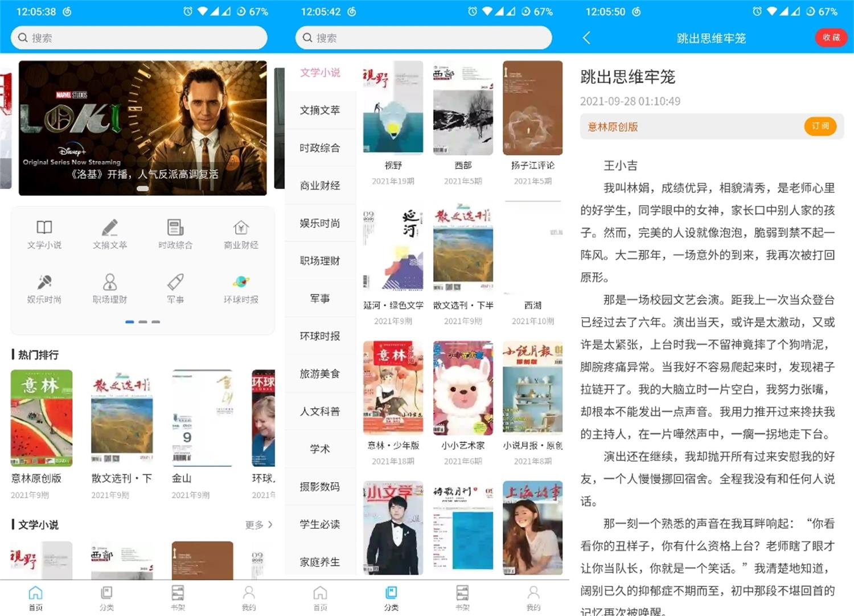
Task: Select the second carousel pagination dot
Action: pyautogui.click(x=143, y=322)
